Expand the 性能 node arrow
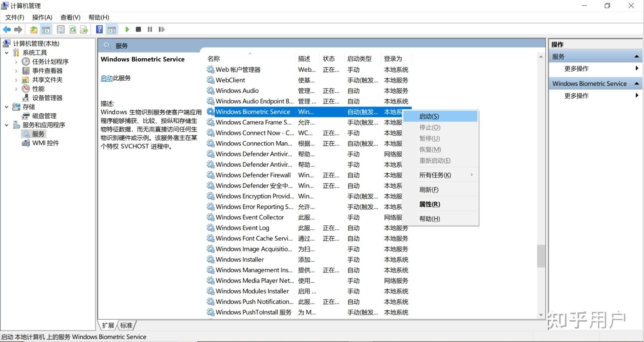The width and height of the screenshot is (644, 342). click(x=16, y=88)
